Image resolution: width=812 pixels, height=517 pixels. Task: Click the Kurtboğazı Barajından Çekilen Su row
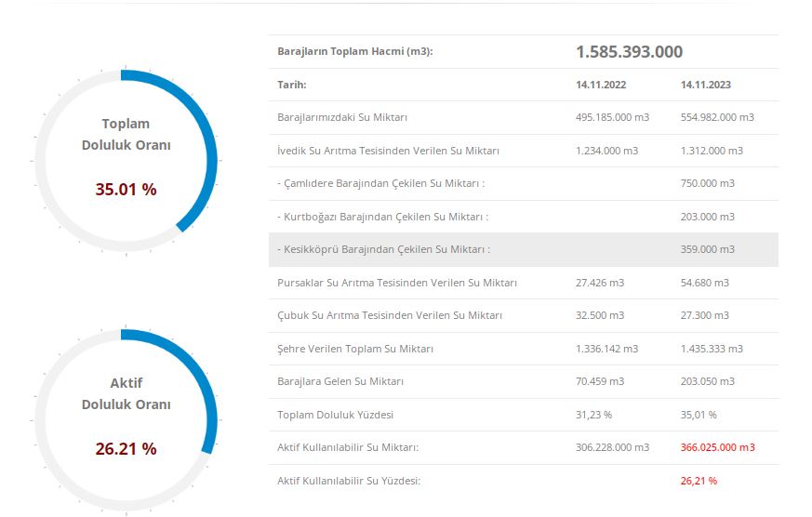click(382, 217)
